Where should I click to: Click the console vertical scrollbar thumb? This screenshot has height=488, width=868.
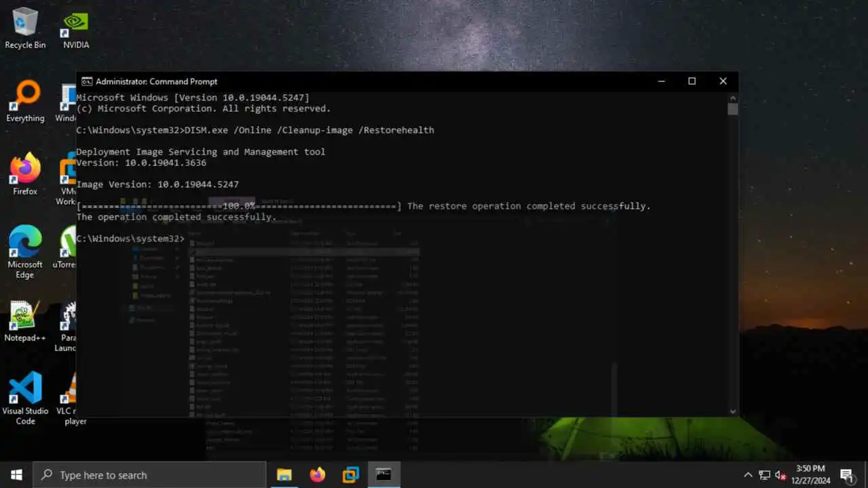(732, 109)
